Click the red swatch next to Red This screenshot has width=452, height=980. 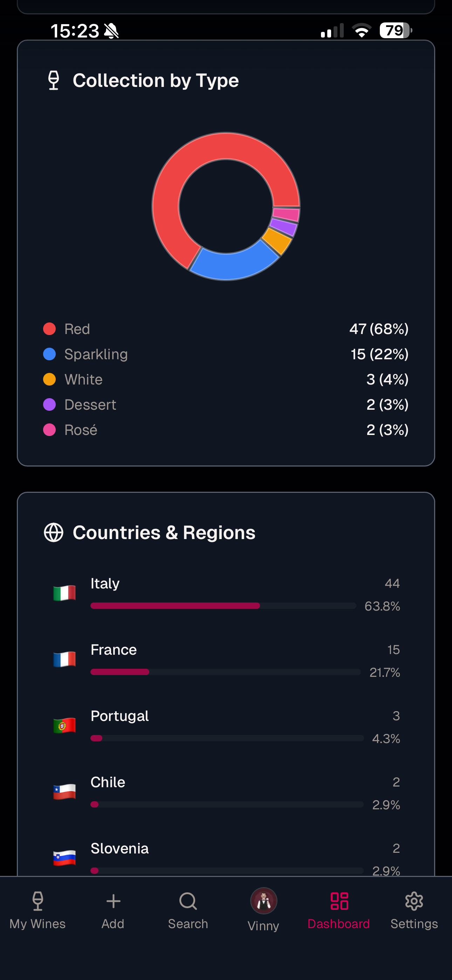(49, 329)
